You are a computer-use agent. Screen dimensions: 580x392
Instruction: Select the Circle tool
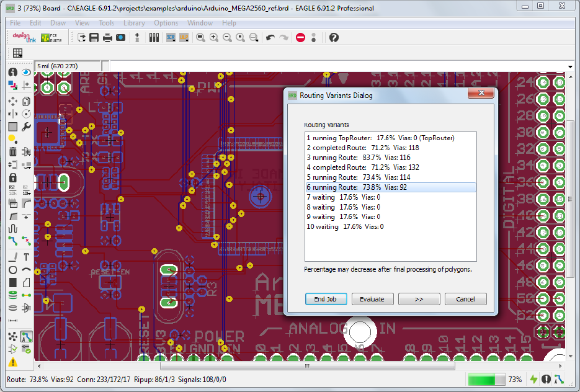(13, 270)
